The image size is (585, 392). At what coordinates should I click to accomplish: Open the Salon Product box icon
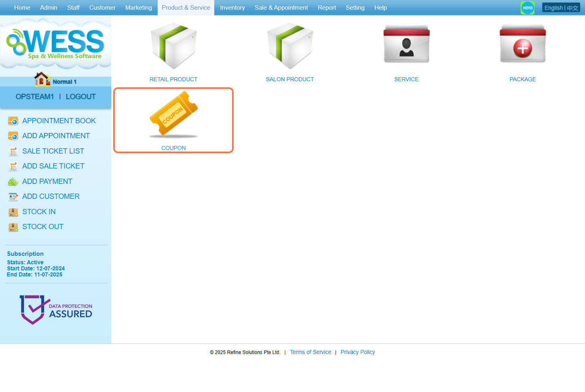[x=290, y=46]
